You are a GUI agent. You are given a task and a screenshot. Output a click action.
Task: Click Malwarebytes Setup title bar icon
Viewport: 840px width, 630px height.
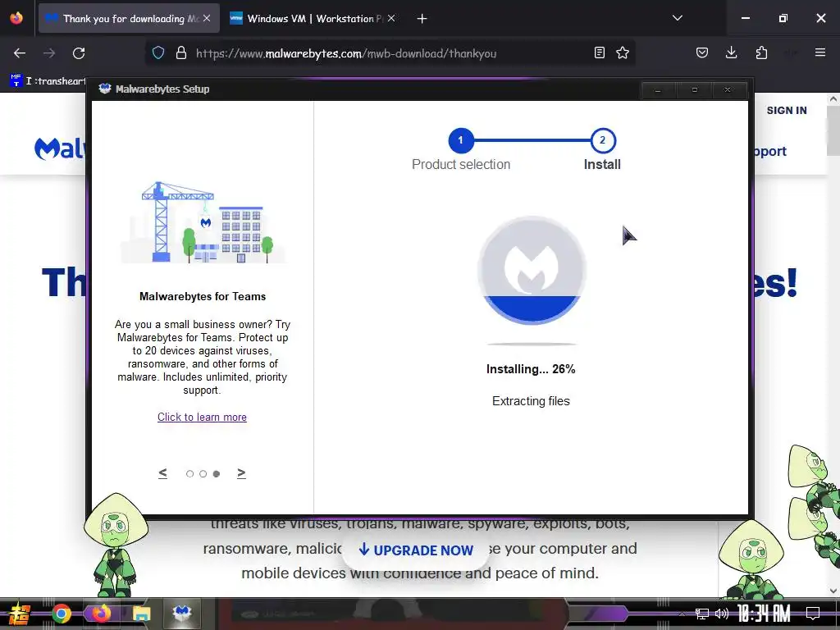click(x=104, y=89)
